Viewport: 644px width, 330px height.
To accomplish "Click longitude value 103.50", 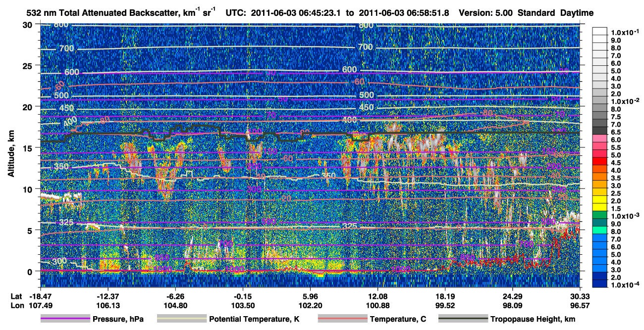I will pyautogui.click(x=242, y=305).
